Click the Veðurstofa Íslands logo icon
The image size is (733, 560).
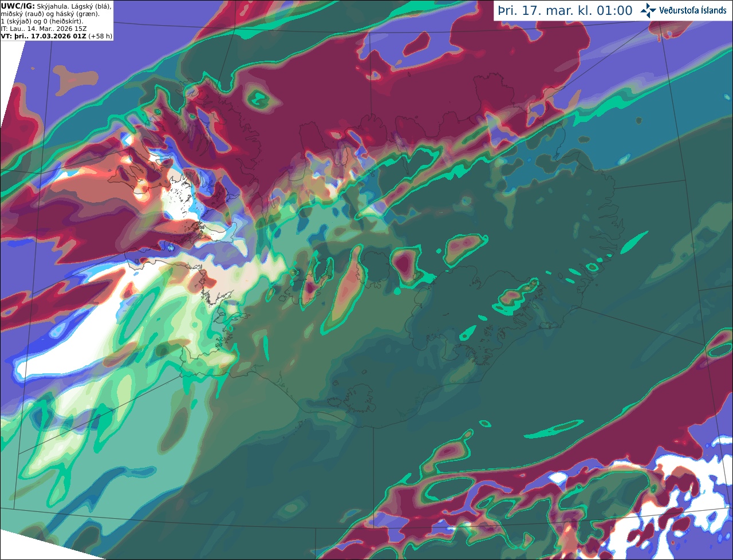pyautogui.click(x=648, y=10)
